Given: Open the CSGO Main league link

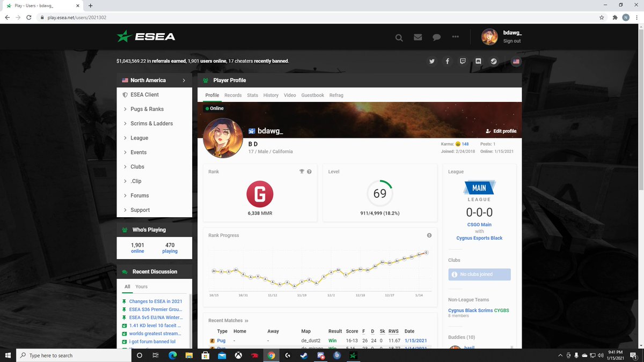Looking at the screenshot, I should pos(479,225).
